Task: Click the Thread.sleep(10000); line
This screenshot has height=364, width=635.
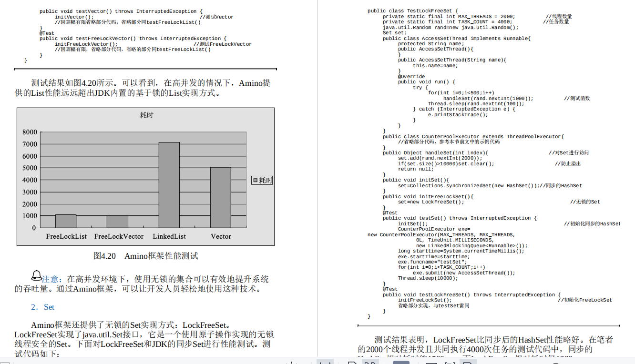Action: 428,278
